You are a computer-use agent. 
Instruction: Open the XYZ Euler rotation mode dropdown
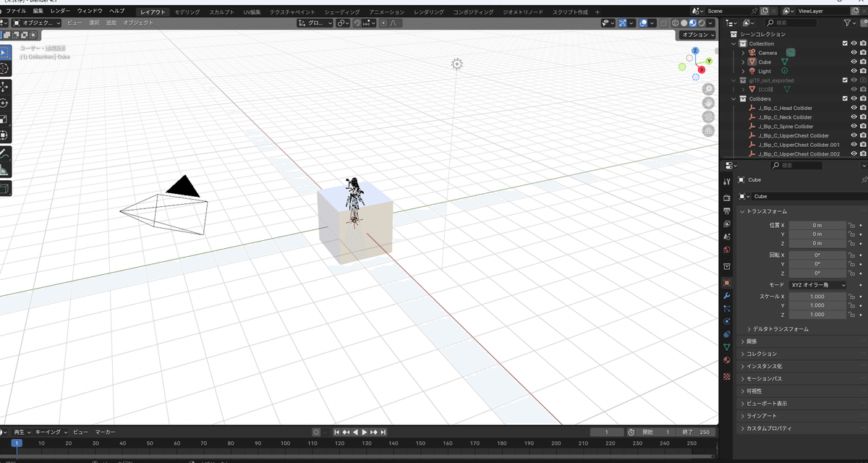(817, 285)
